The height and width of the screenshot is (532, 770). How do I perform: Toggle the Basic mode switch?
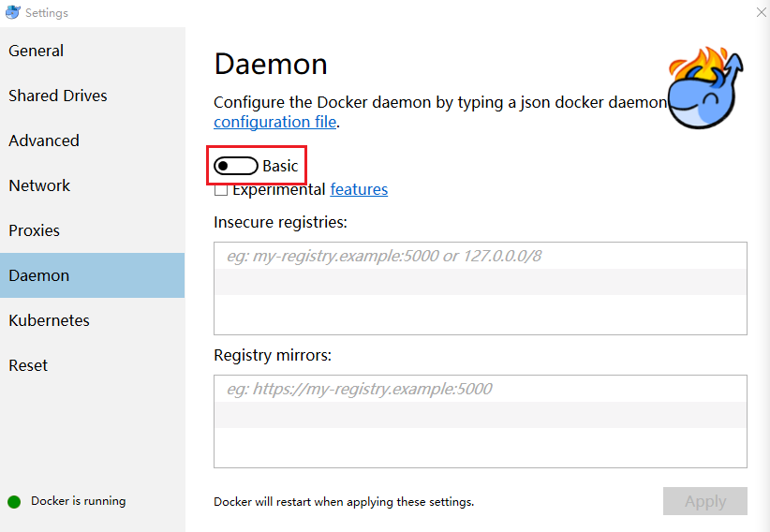[x=236, y=166]
